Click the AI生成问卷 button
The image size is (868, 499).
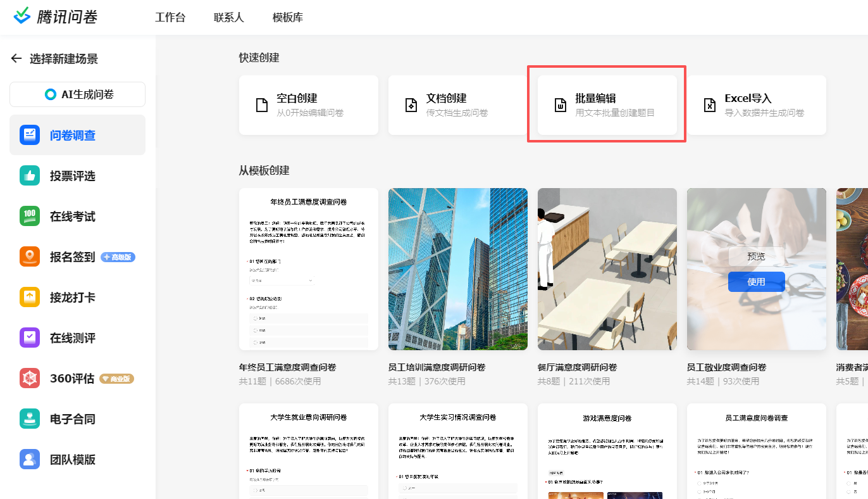[x=77, y=94]
